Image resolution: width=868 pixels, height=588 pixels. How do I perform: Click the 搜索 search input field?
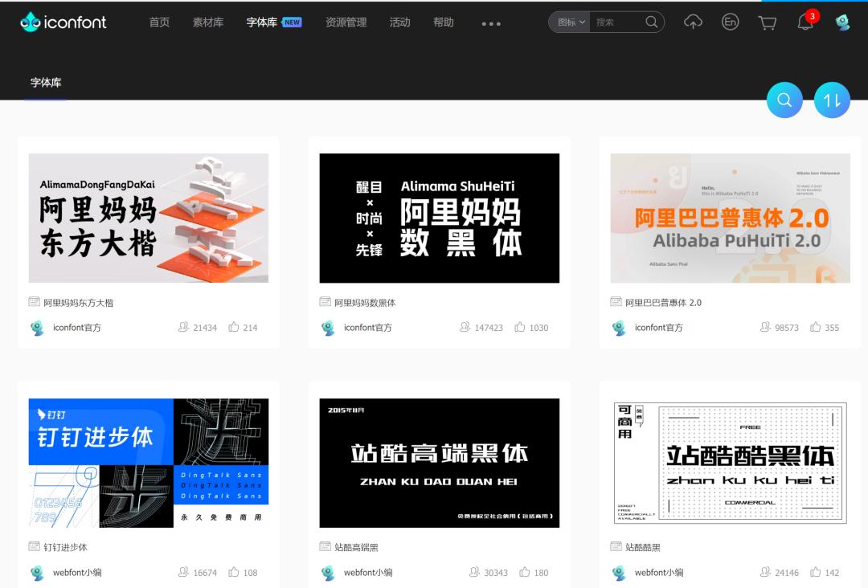pyautogui.click(x=615, y=22)
